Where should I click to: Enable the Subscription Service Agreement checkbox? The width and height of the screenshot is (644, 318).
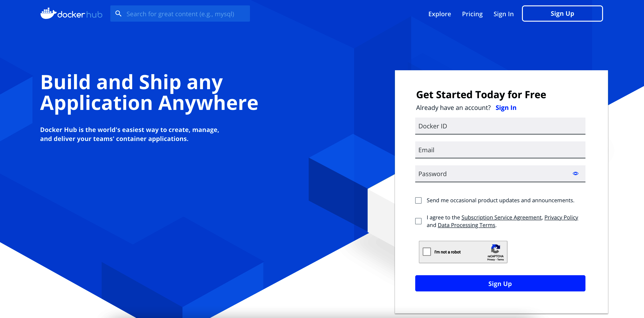click(x=419, y=221)
